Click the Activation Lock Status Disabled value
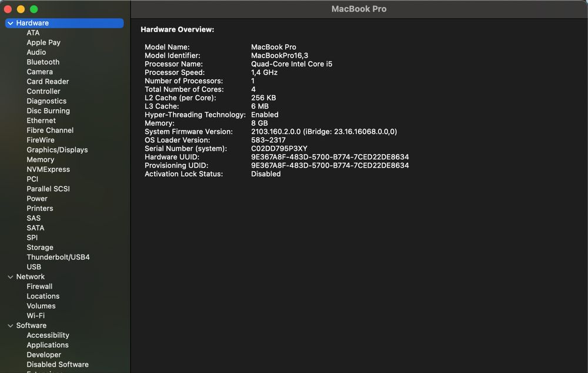 [266, 174]
